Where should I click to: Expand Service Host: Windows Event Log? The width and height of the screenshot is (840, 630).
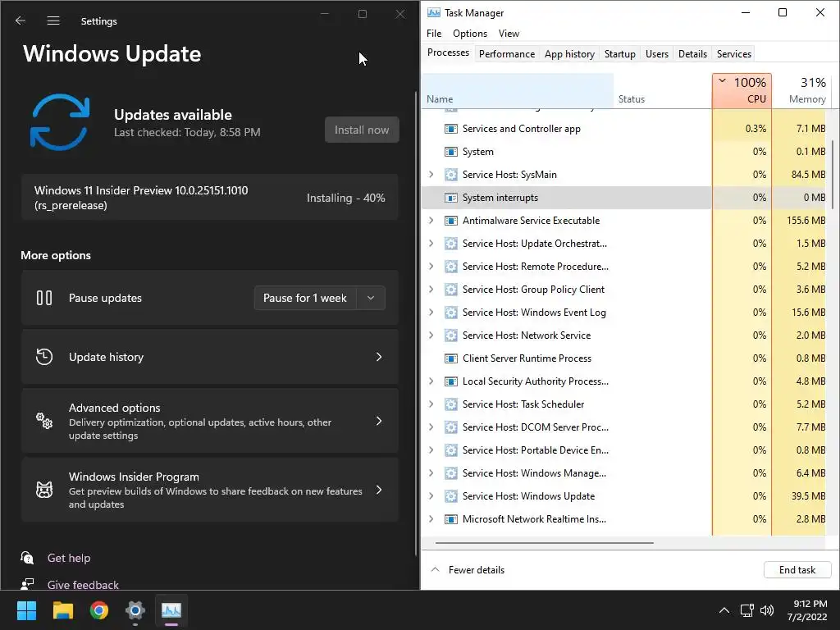(x=431, y=313)
